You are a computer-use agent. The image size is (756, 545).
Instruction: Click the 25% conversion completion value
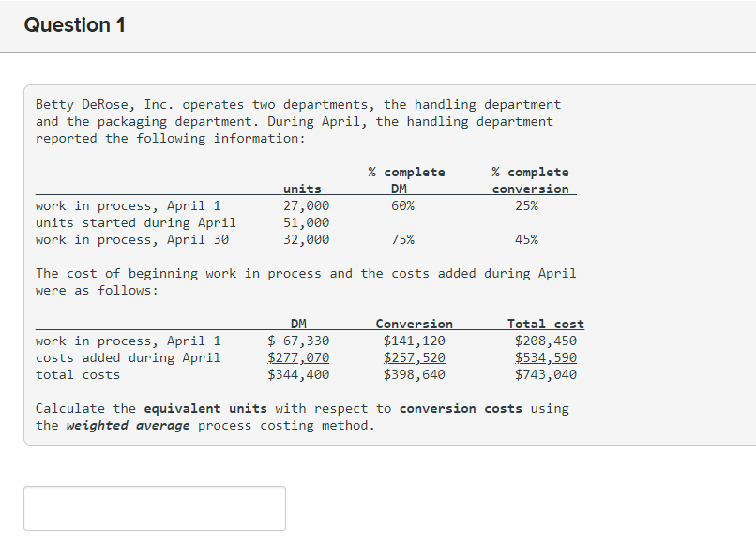click(526, 206)
